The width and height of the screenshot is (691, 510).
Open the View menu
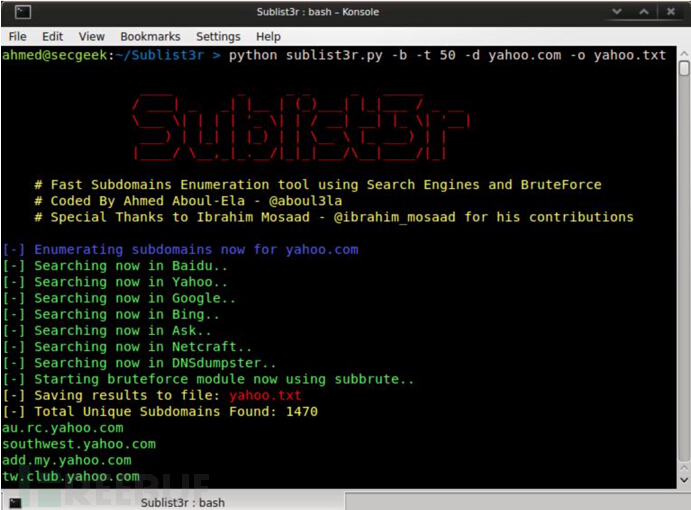91,37
